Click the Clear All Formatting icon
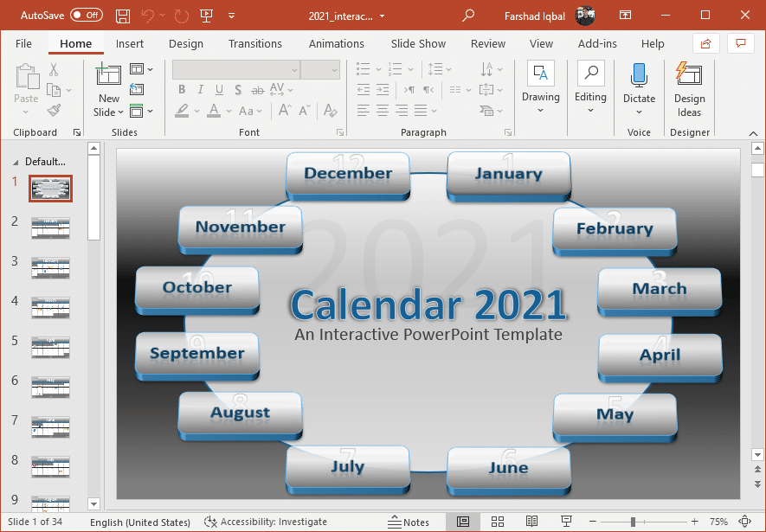 tap(330, 111)
